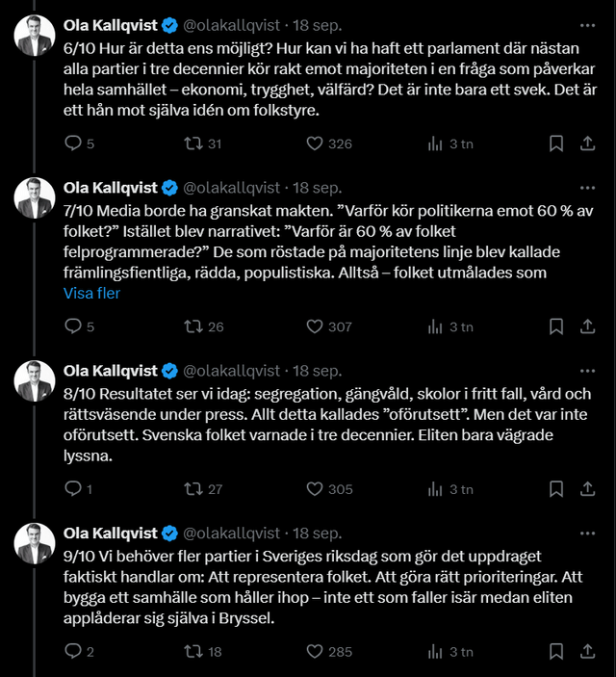616x677 pixels.
Task: Open more options on 8/10 tweet
Action: [587, 370]
